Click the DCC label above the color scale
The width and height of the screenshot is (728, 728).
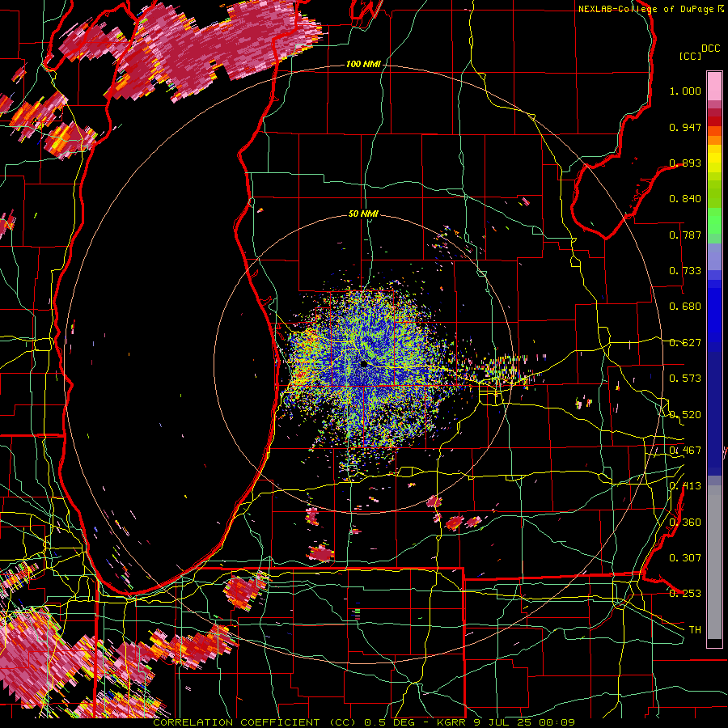[710, 49]
